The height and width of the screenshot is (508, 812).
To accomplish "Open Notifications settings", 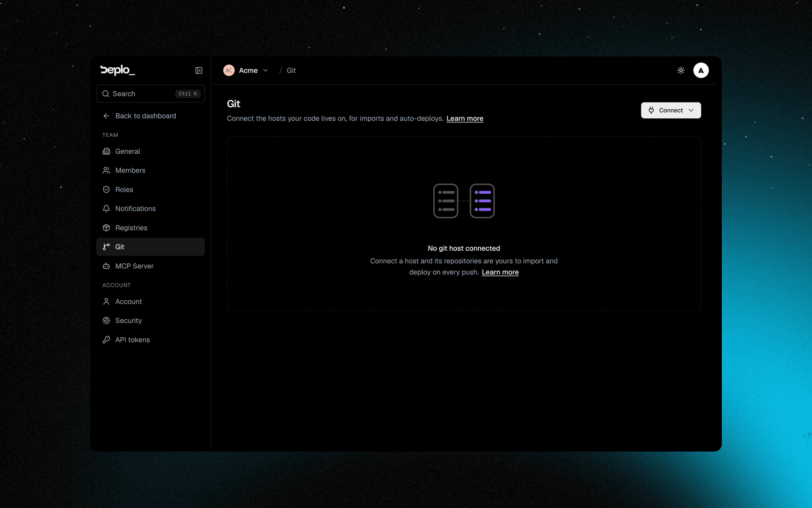I will tap(150, 208).
